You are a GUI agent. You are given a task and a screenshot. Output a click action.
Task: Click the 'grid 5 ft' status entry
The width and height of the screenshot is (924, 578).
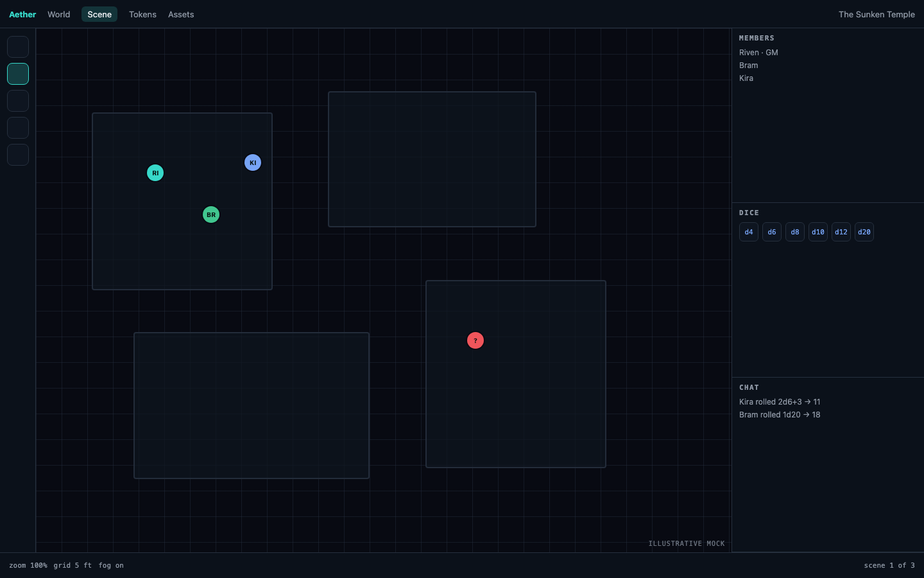click(73, 565)
